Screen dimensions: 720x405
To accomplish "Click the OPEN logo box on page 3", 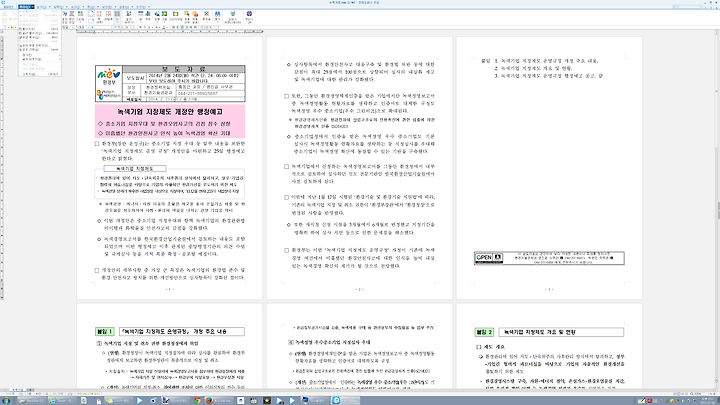I will [489, 258].
